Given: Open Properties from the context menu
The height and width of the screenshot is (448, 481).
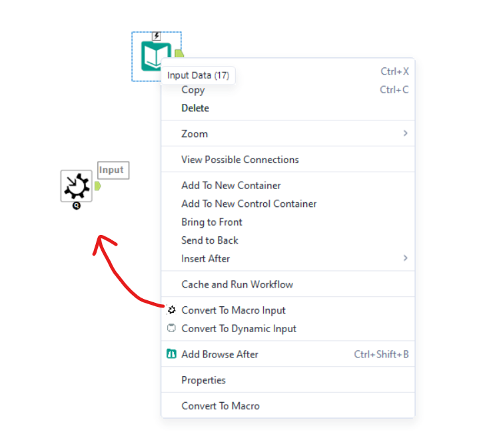Looking at the screenshot, I should pos(288,380).
